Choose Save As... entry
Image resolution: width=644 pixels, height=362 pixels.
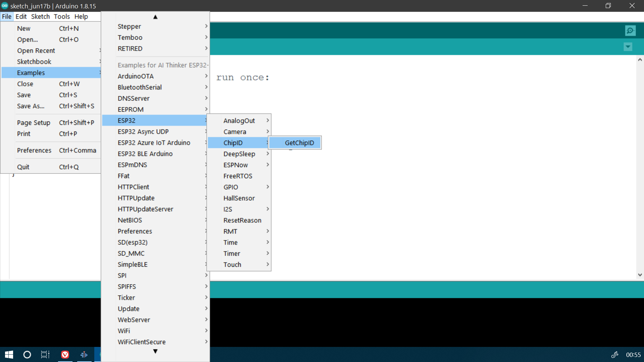pyautogui.click(x=51, y=106)
